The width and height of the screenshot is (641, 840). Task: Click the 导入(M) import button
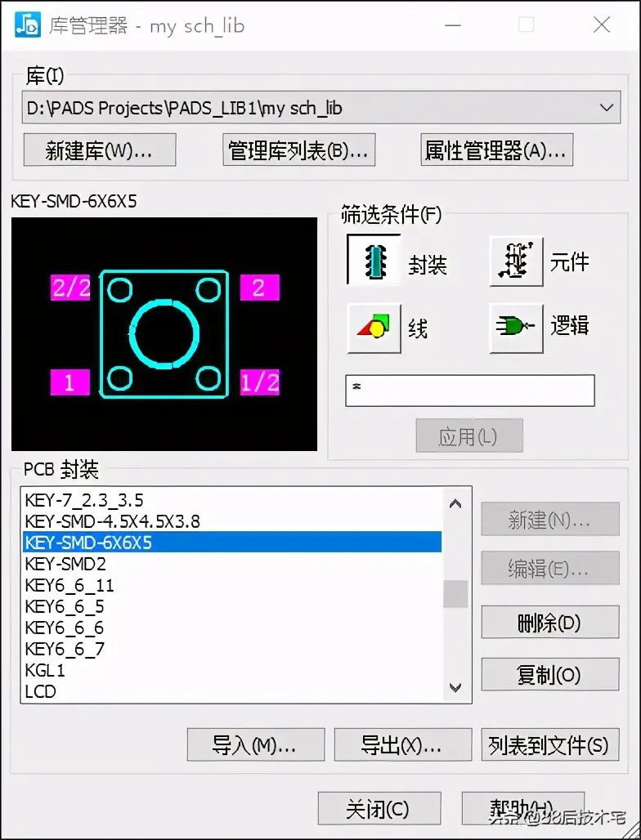click(256, 744)
